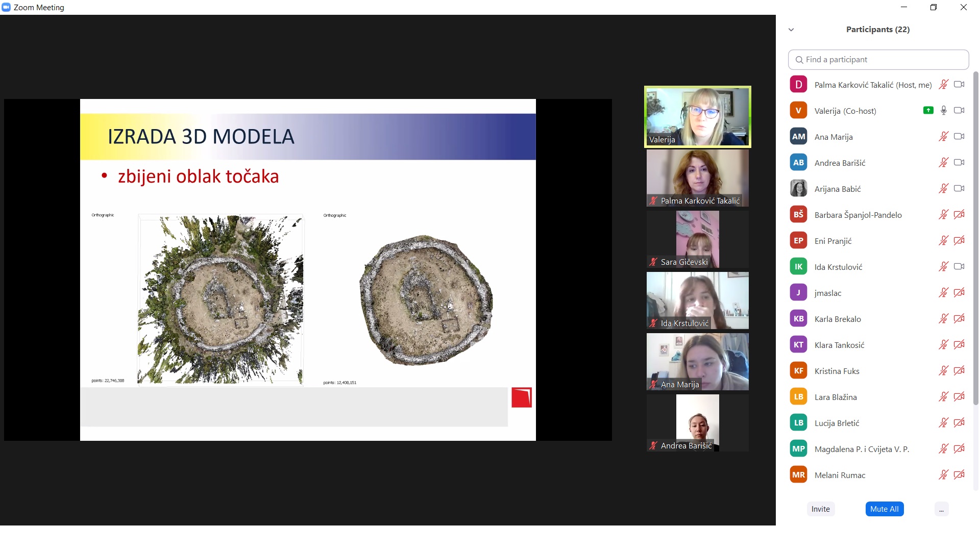This screenshot has width=980, height=551.
Task: Open the more options ellipsis button
Action: tap(941, 509)
